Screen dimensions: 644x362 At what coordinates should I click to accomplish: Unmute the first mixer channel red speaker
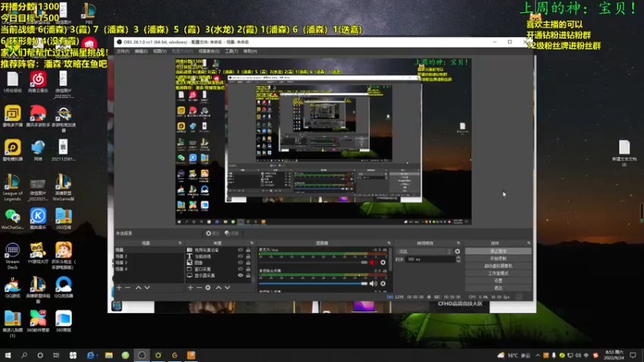[373, 263]
